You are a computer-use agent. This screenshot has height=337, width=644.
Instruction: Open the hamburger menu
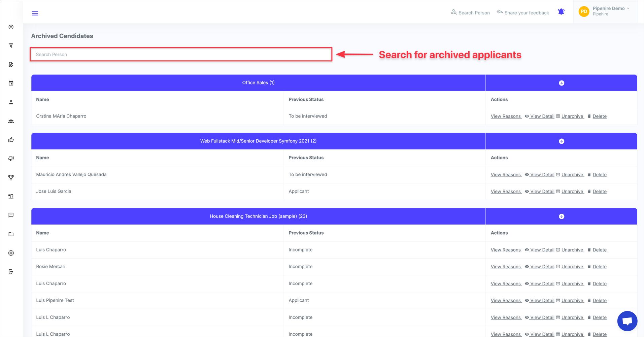pos(35,13)
